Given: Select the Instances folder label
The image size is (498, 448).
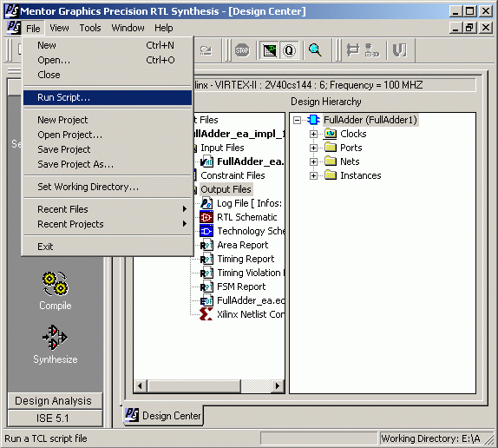Looking at the screenshot, I should point(360,175).
